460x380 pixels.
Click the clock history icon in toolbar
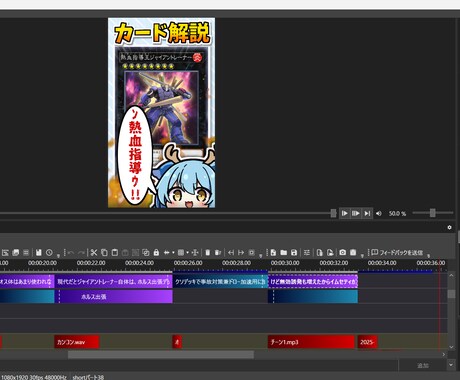(49, 253)
